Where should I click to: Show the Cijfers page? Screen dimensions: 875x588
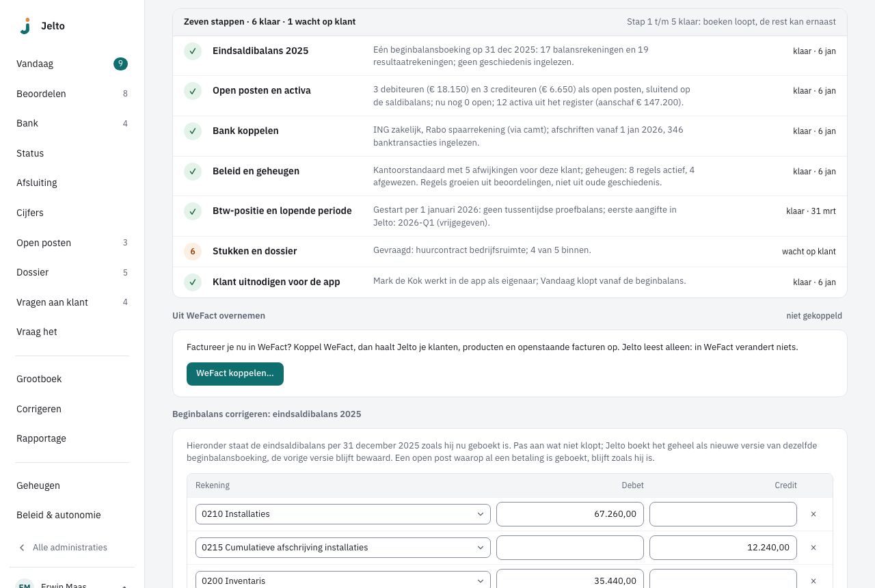point(72,213)
